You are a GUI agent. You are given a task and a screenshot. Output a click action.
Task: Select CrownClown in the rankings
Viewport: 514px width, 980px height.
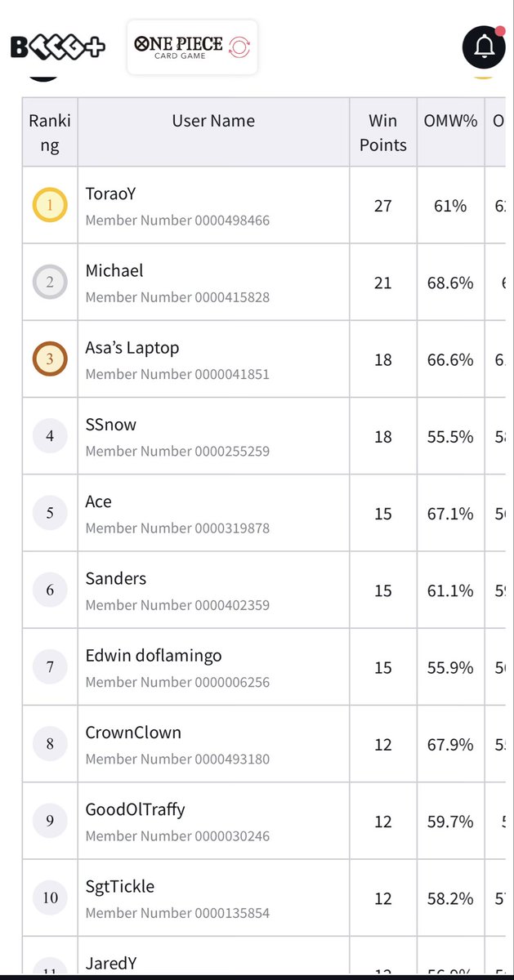tap(133, 733)
